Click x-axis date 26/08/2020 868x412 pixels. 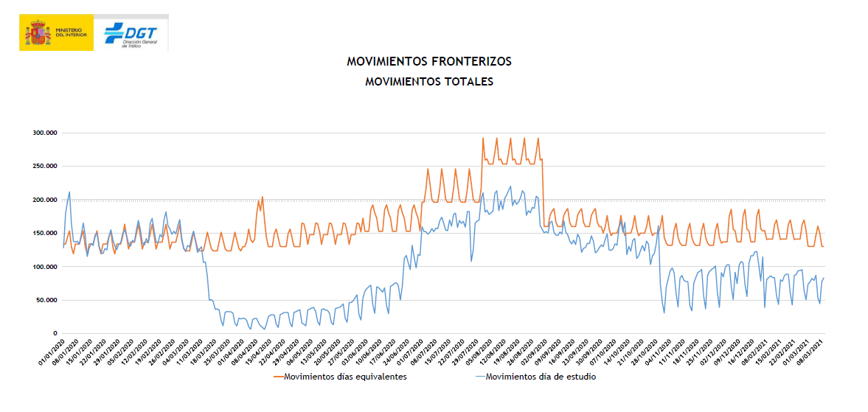pos(521,351)
